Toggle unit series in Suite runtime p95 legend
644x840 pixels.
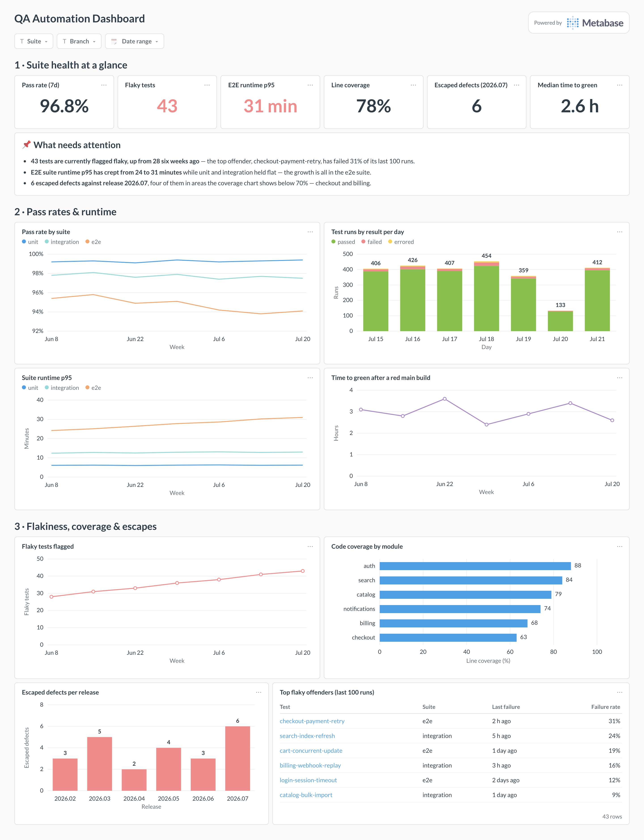tap(30, 388)
